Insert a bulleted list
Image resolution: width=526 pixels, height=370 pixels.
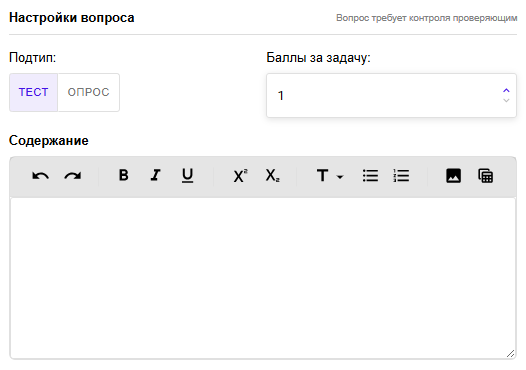[x=370, y=175]
